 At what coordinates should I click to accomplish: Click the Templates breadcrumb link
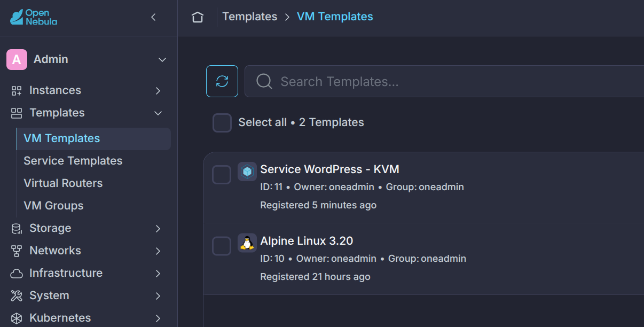click(x=250, y=17)
